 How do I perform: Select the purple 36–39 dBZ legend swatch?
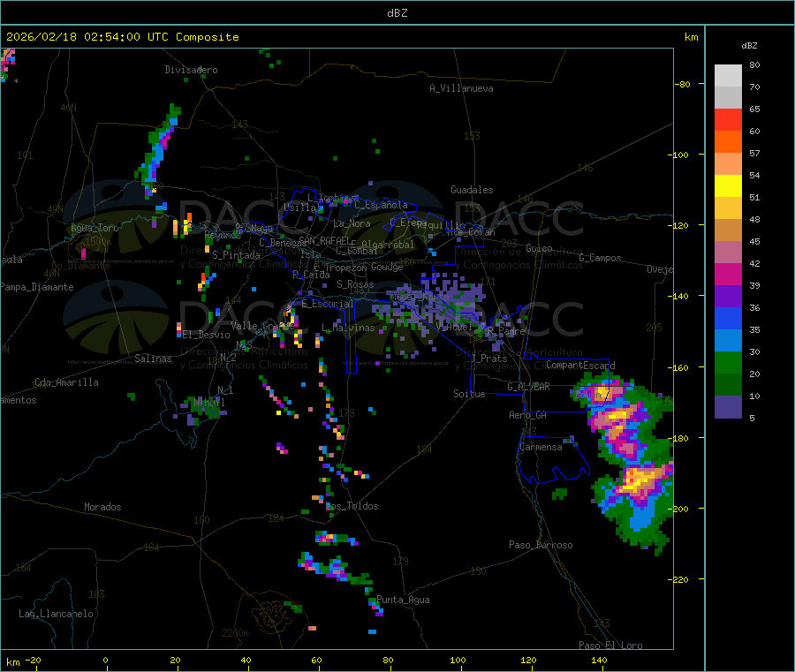point(728,297)
